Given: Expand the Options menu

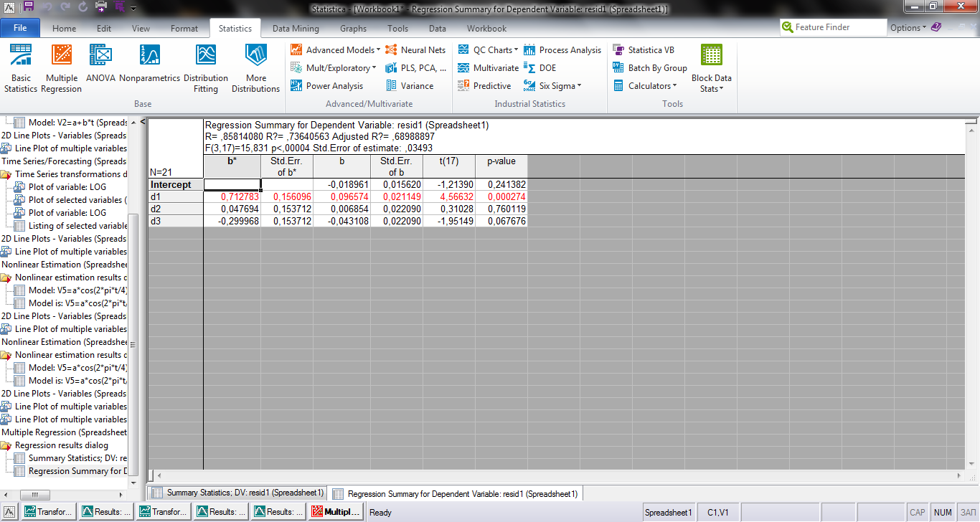Looking at the screenshot, I should click(x=908, y=28).
